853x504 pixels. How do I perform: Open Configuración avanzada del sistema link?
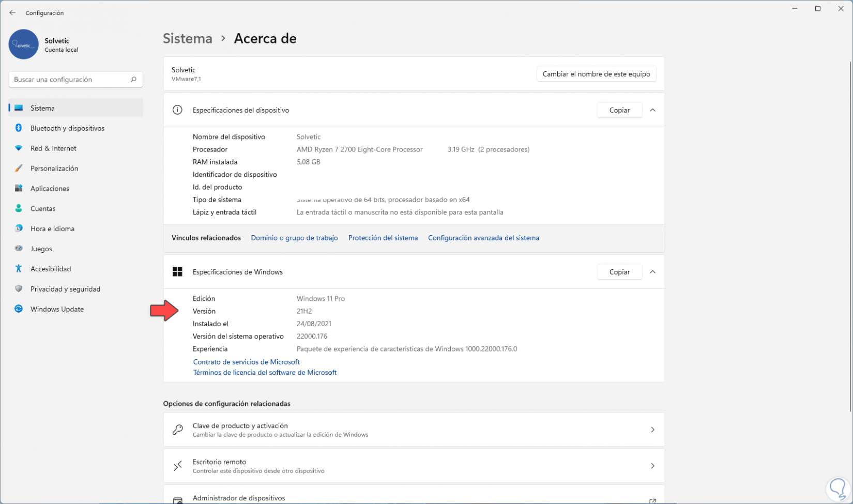tap(483, 238)
